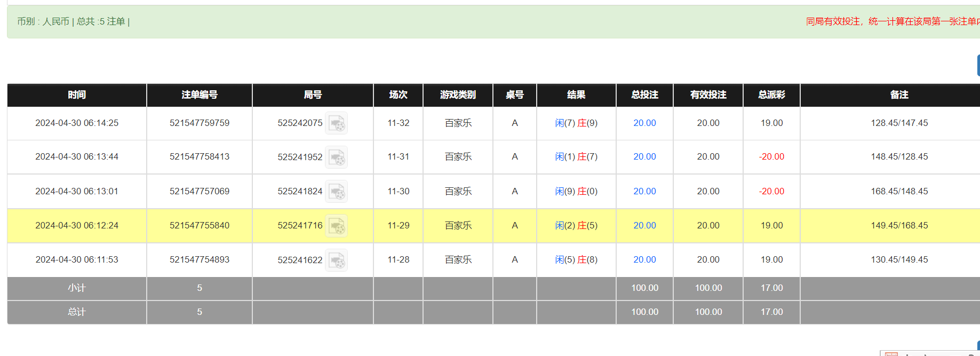Click total bet 20.00 link for round 11-29
The width and height of the screenshot is (980, 356).
[644, 225]
